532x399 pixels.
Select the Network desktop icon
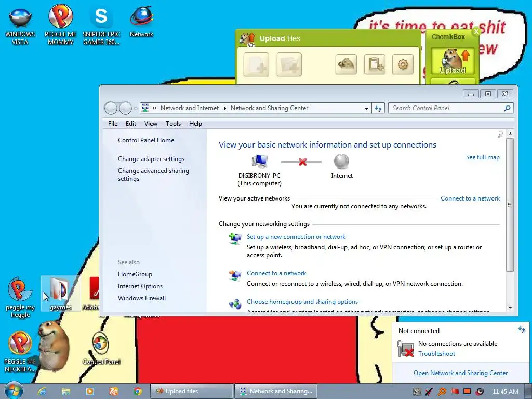coord(141,22)
